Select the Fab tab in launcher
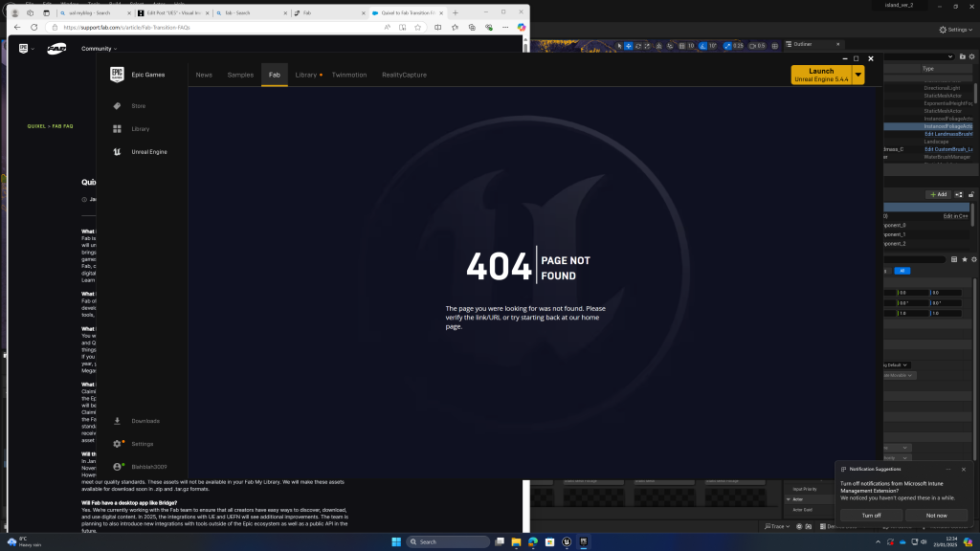 (275, 75)
